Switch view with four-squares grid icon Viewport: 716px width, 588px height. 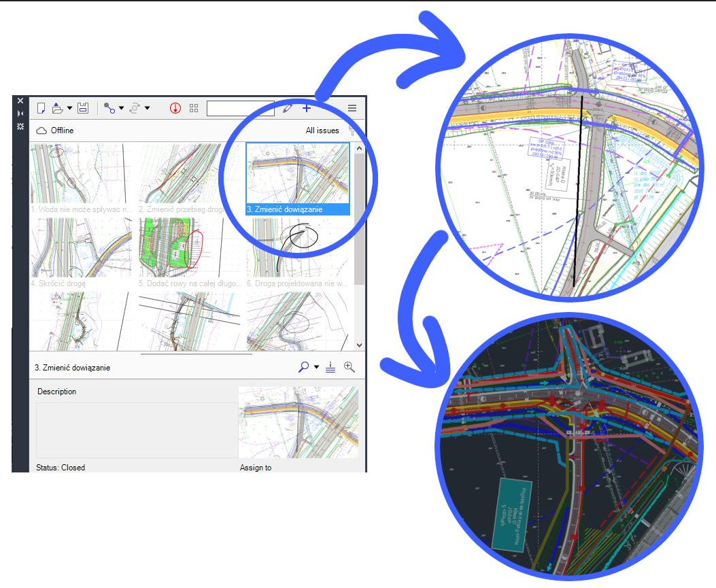tap(194, 108)
